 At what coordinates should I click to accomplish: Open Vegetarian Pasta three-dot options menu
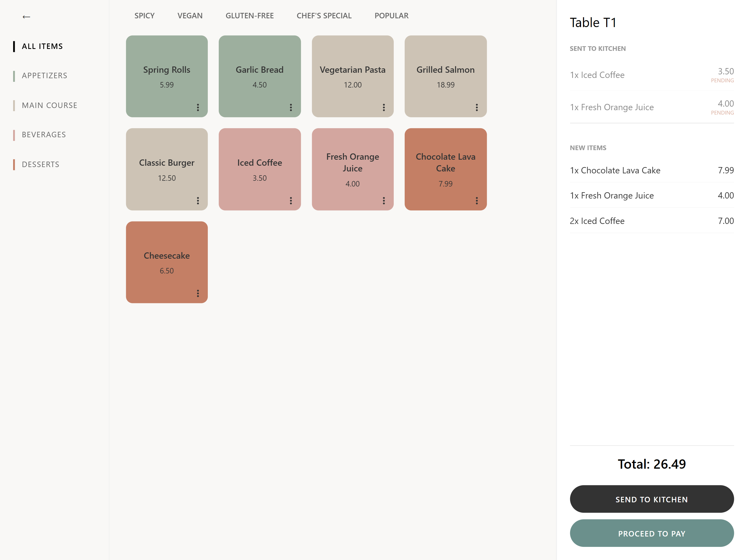(384, 107)
